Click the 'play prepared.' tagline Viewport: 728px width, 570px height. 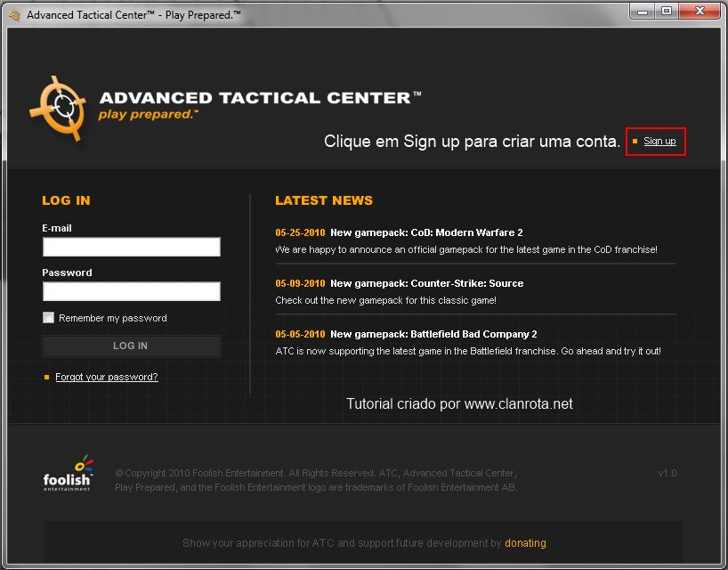(148, 114)
